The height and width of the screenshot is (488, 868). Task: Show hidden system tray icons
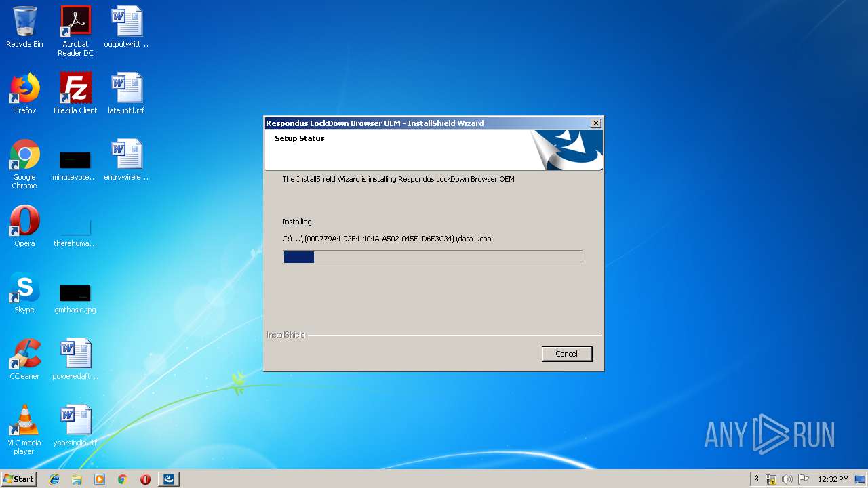click(x=756, y=479)
